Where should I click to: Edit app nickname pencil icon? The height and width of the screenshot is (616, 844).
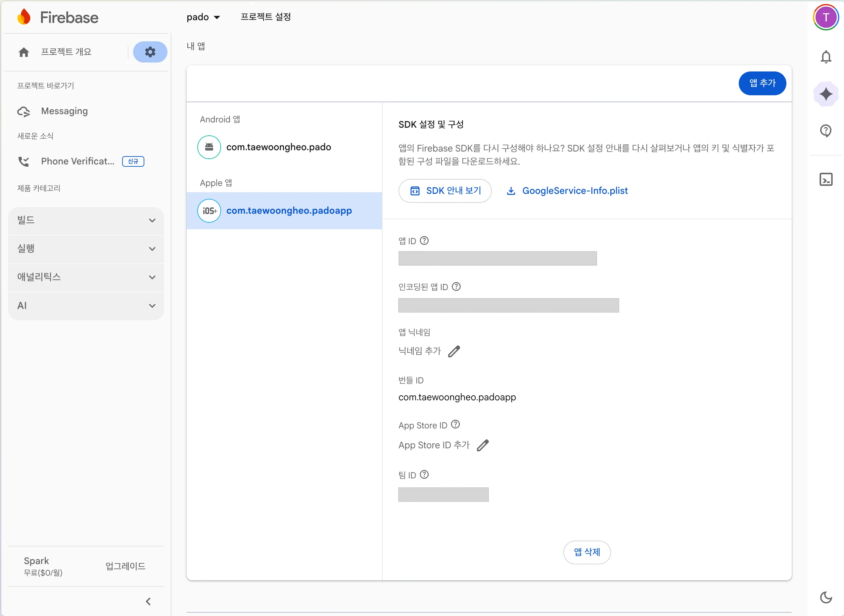click(x=454, y=351)
